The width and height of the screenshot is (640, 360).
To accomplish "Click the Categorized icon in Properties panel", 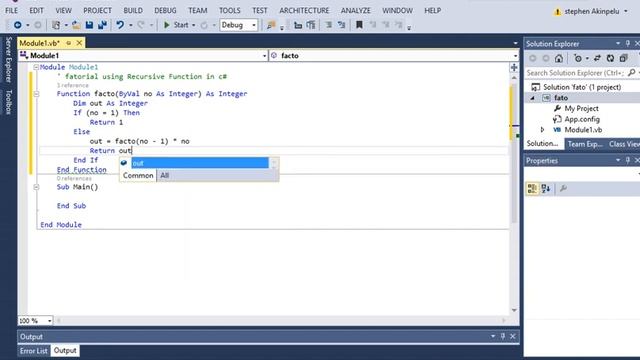I will [532, 189].
